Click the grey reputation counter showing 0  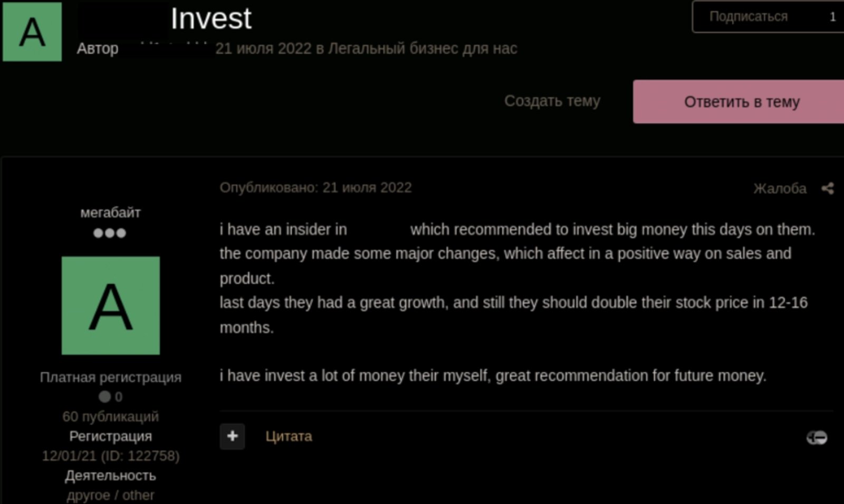tap(111, 396)
